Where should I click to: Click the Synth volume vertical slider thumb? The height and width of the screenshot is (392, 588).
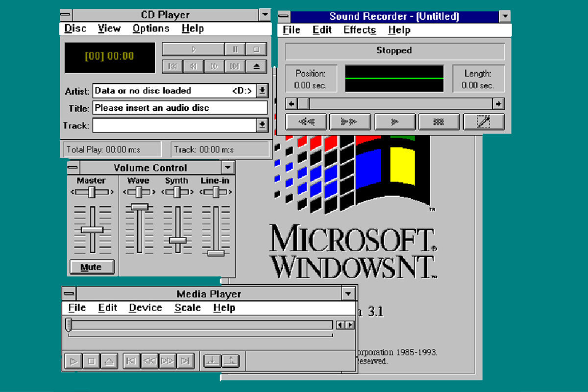pos(177,240)
